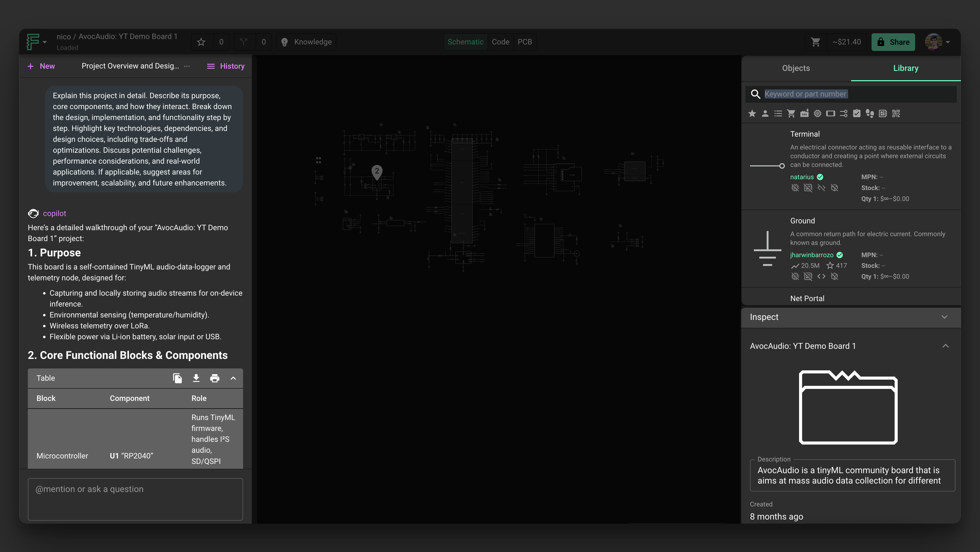The width and height of the screenshot is (980, 552).
Task: Click the clipboard-check library filter icon
Action: point(857,113)
